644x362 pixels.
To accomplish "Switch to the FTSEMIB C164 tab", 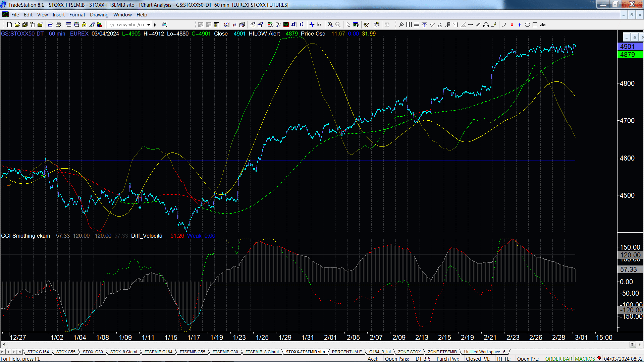I will (158, 352).
